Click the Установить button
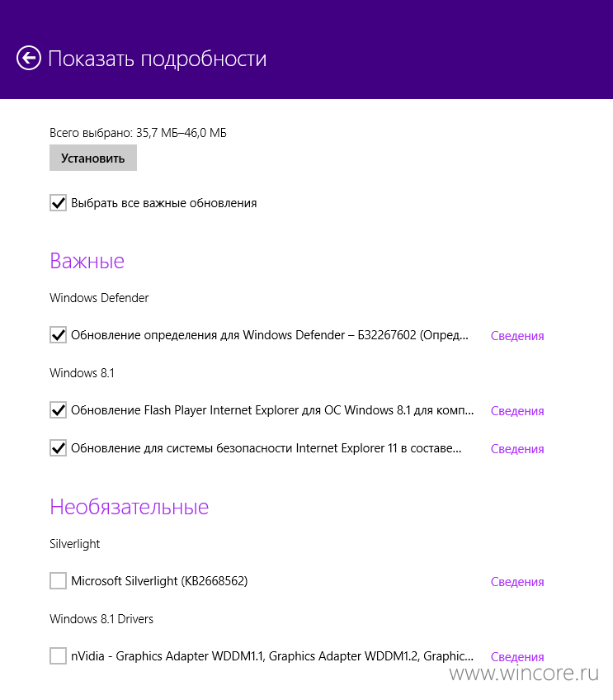Viewport: 613px width, 700px height. pos(92,158)
